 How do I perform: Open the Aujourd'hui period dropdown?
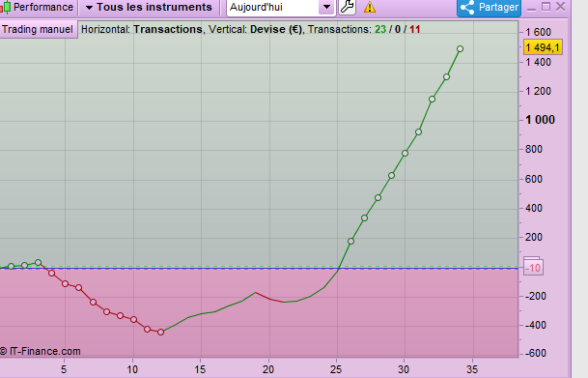326,7
